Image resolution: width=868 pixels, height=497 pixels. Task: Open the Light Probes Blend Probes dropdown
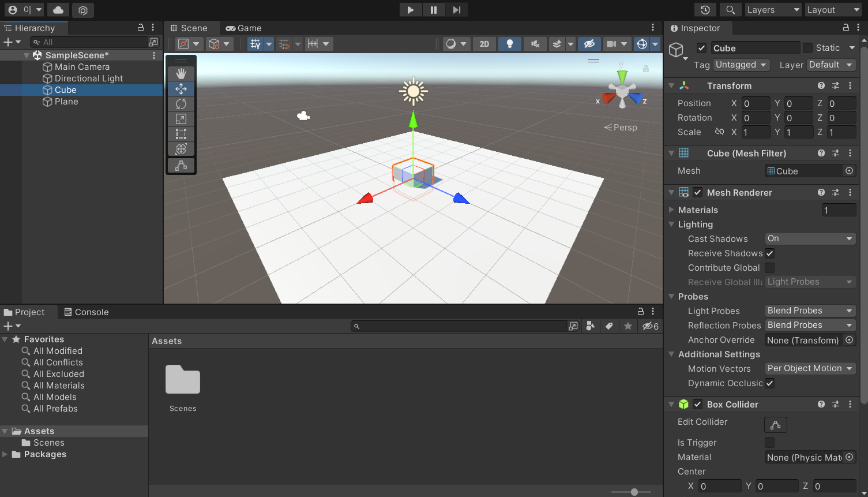coord(810,311)
